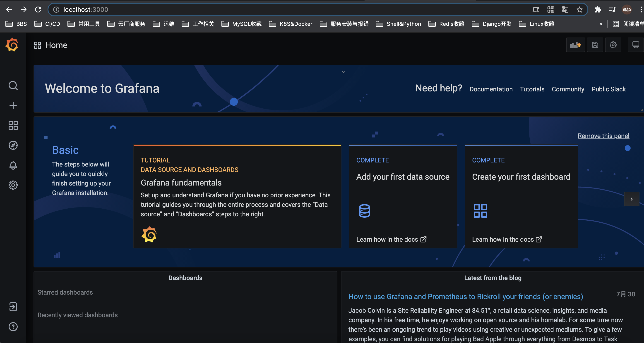Open the Rickroll blog post link
The width and height of the screenshot is (644, 343).
[466, 297]
